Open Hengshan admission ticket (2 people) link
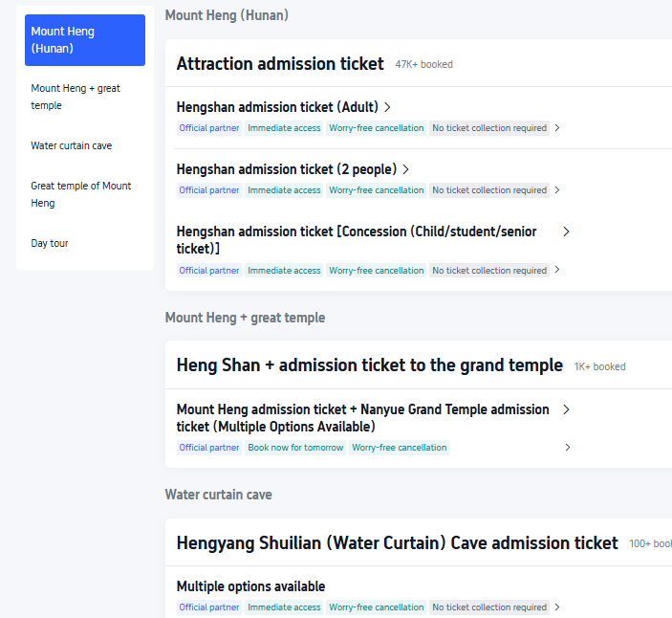The height and width of the screenshot is (618, 672). [x=286, y=169]
